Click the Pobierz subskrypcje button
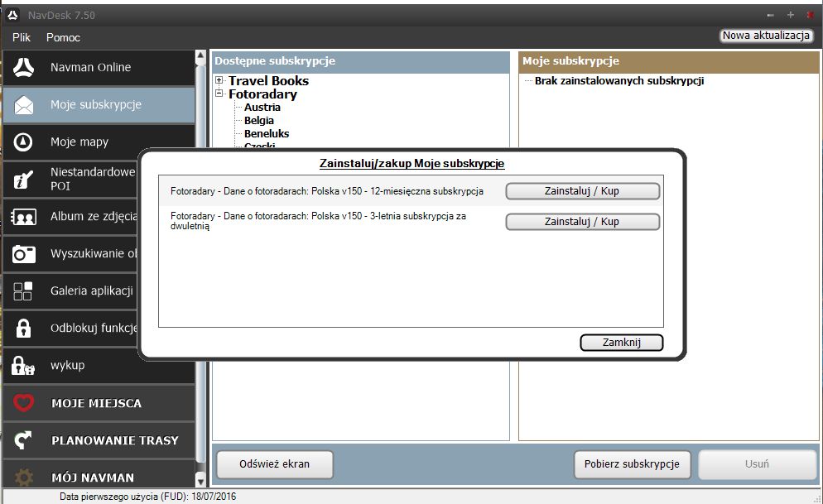This screenshot has height=504, width=823. tap(632, 464)
